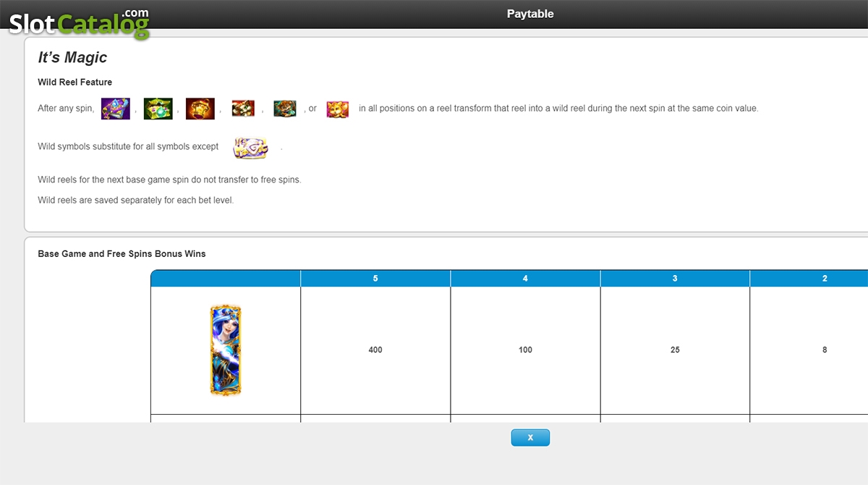Select column header 5 in wins table
Screen dimensions: 868x485
[x=375, y=279]
